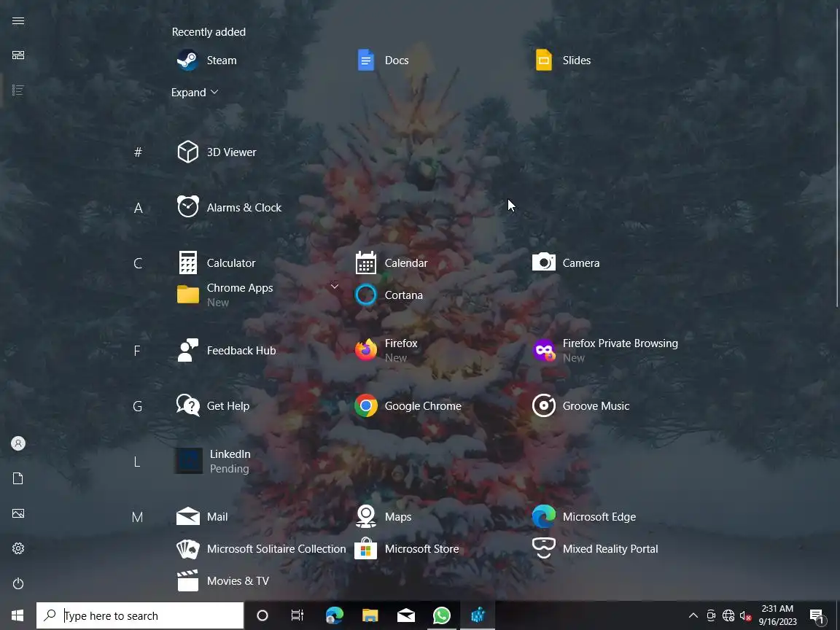Expand the Chrome Apps folder chevron

click(334, 287)
